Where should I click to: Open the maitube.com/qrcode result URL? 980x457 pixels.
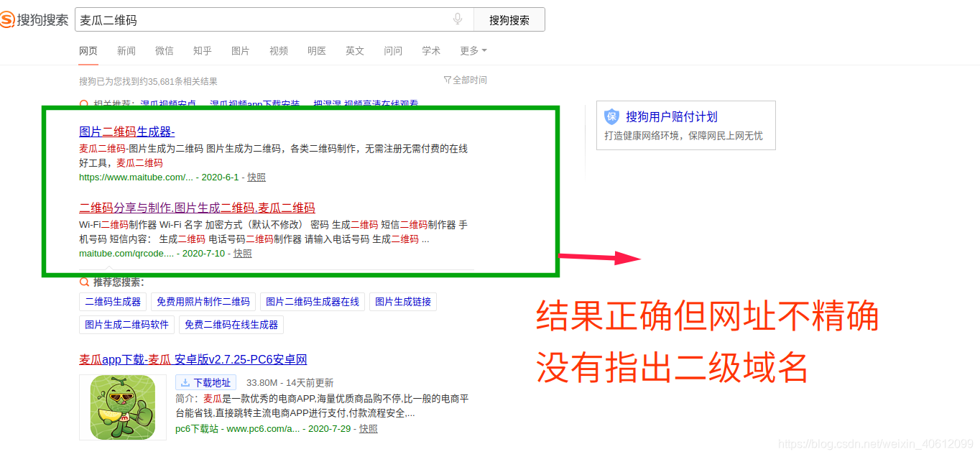[x=126, y=253]
